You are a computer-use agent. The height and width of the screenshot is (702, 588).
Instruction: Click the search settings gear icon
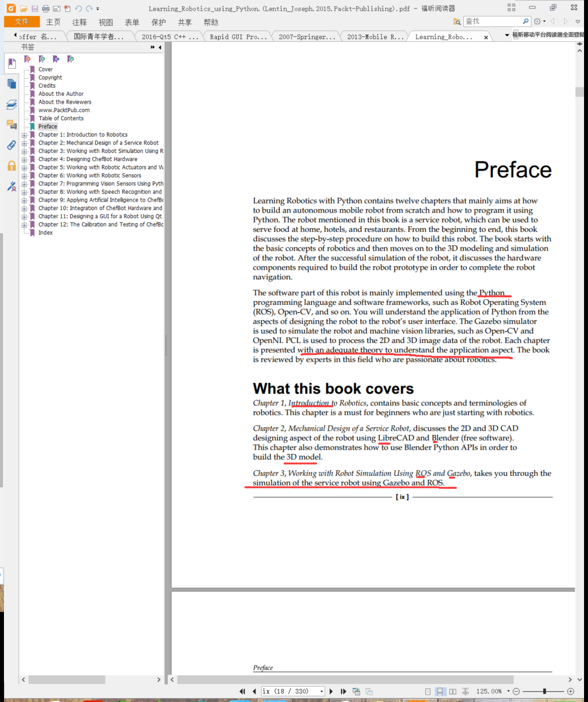coord(538,22)
